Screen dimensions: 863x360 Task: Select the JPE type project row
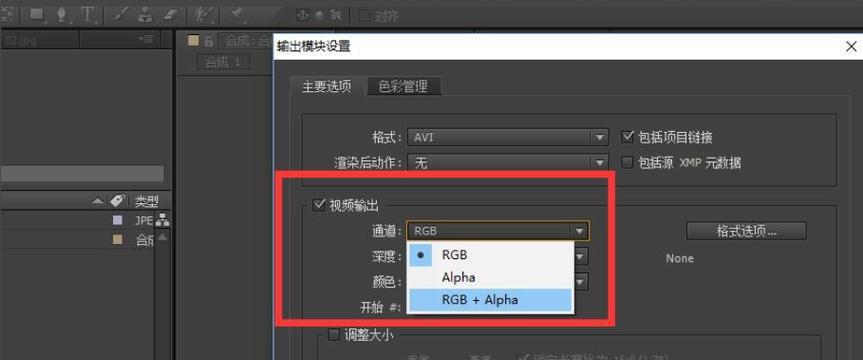[x=77, y=221]
